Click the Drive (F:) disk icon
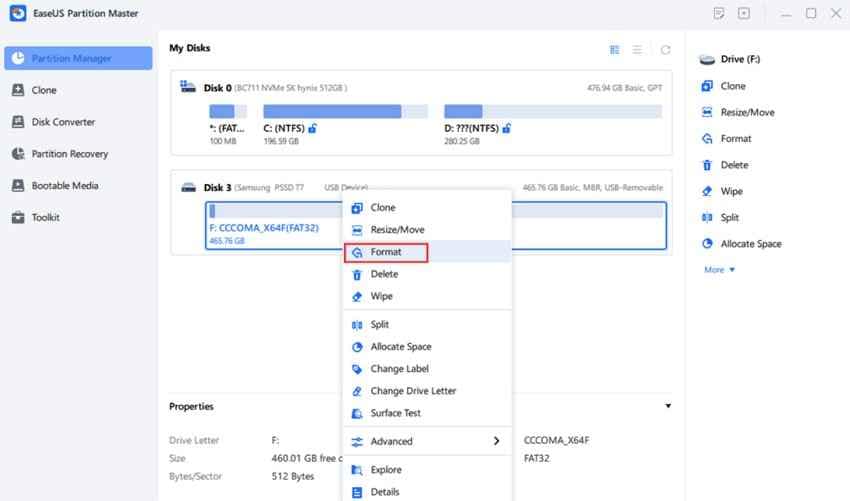Viewport: 850px width, 501px height. 707,60
